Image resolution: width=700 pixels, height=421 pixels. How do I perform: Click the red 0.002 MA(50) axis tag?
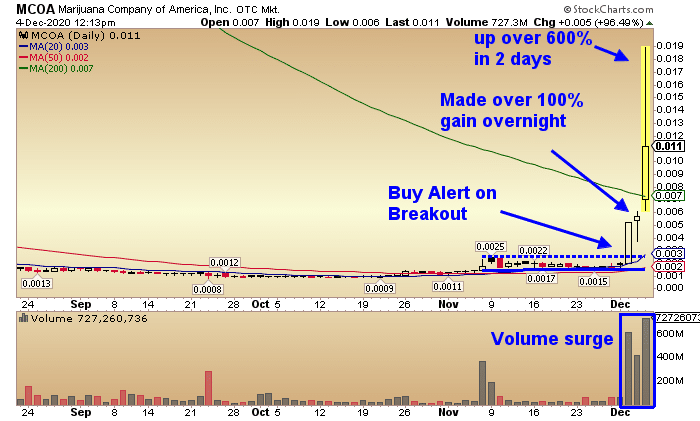[669, 266]
